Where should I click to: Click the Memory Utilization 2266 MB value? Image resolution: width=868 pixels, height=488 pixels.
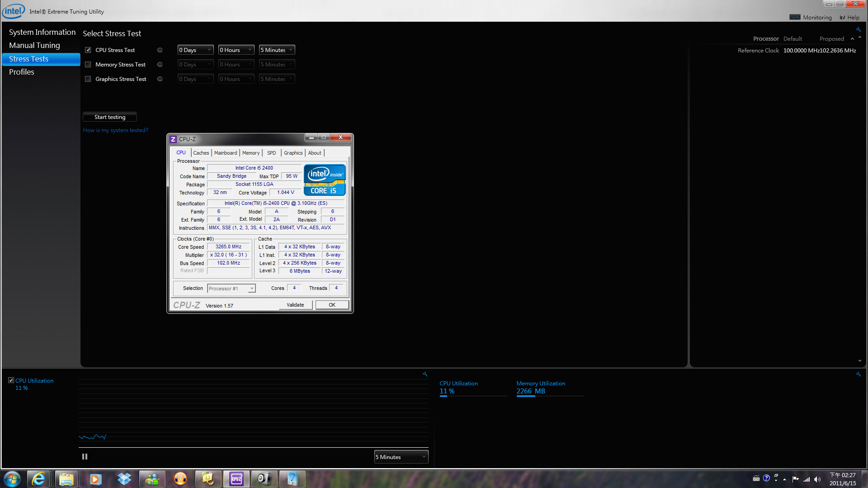pyautogui.click(x=531, y=391)
